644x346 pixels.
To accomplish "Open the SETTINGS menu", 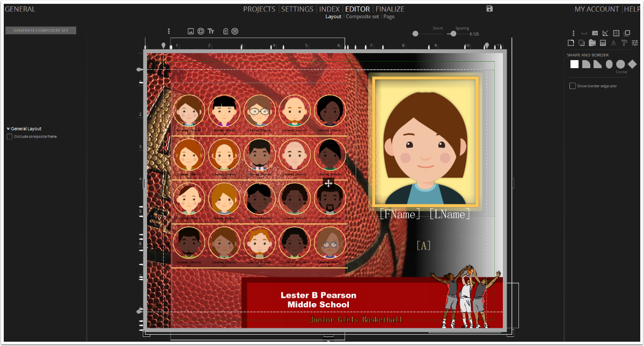I will click(297, 9).
